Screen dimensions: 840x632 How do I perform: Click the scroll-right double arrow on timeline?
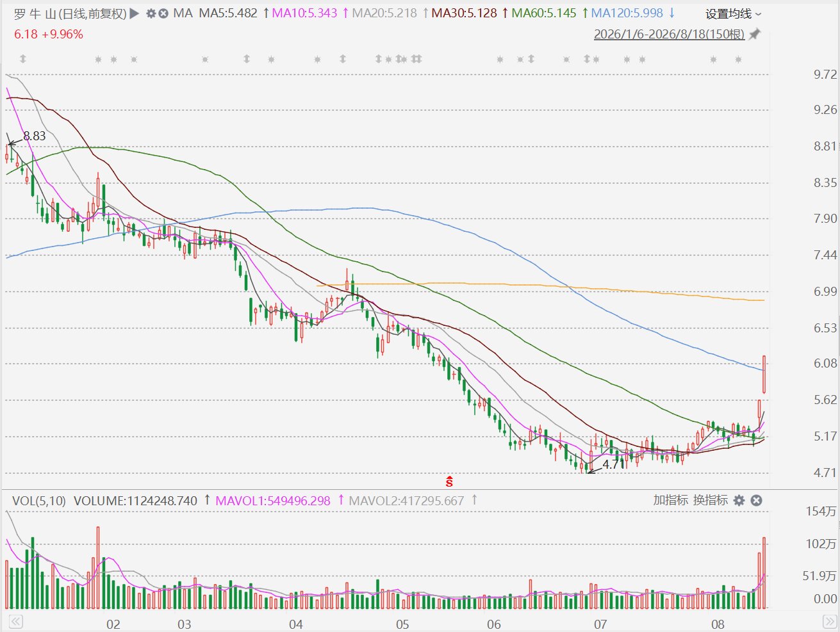coord(828,622)
